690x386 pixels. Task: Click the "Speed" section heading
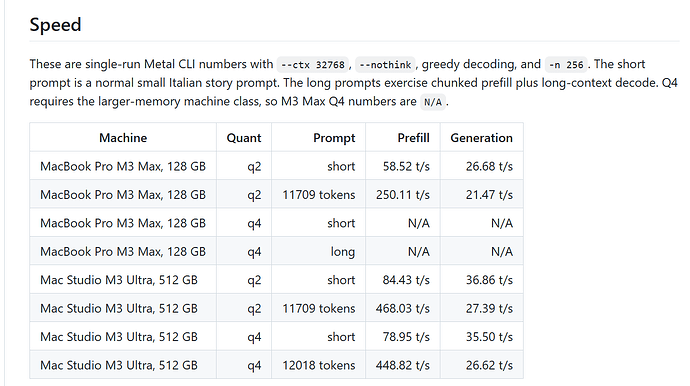tap(55, 24)
